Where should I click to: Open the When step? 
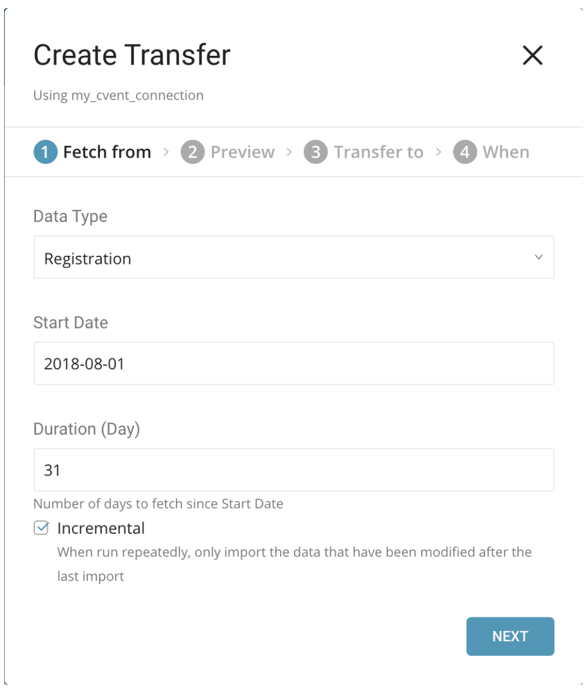tap(505, 152)
